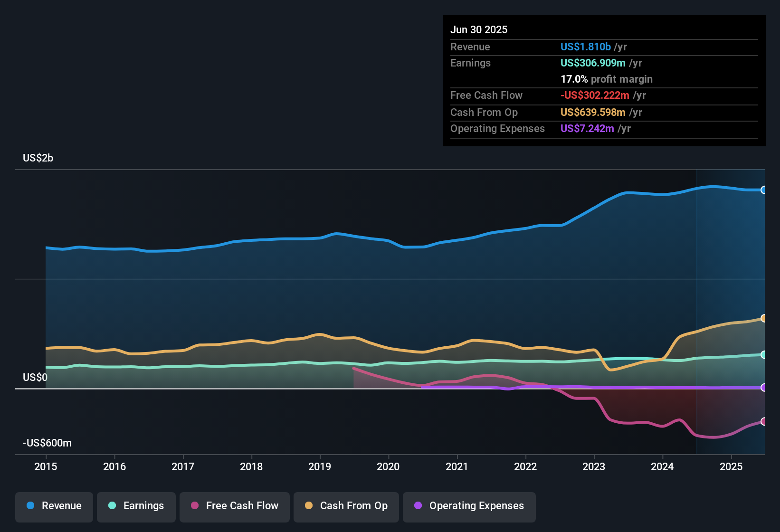Screen dimensions: 780x532
Task: Click the US$0 y-axis label
Action: [35, 378]
